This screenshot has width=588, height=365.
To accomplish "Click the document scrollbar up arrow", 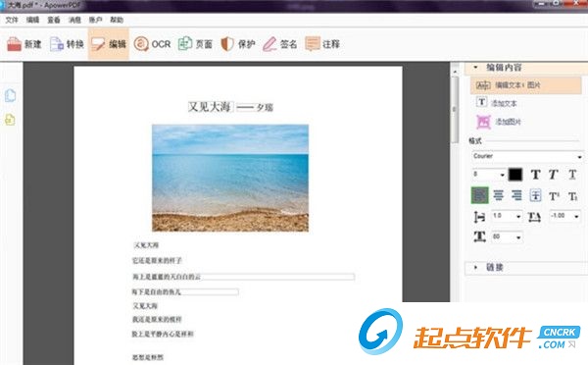I will 455,71.
